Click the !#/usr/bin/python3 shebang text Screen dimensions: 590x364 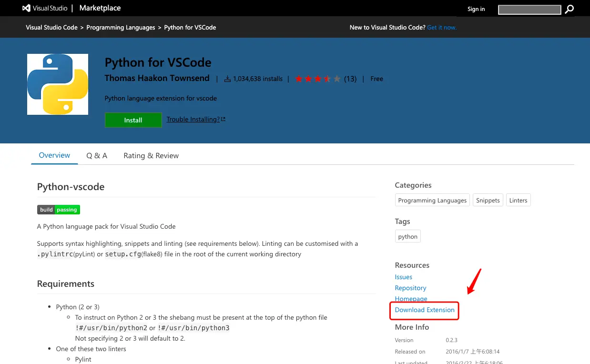click(193, 328)
